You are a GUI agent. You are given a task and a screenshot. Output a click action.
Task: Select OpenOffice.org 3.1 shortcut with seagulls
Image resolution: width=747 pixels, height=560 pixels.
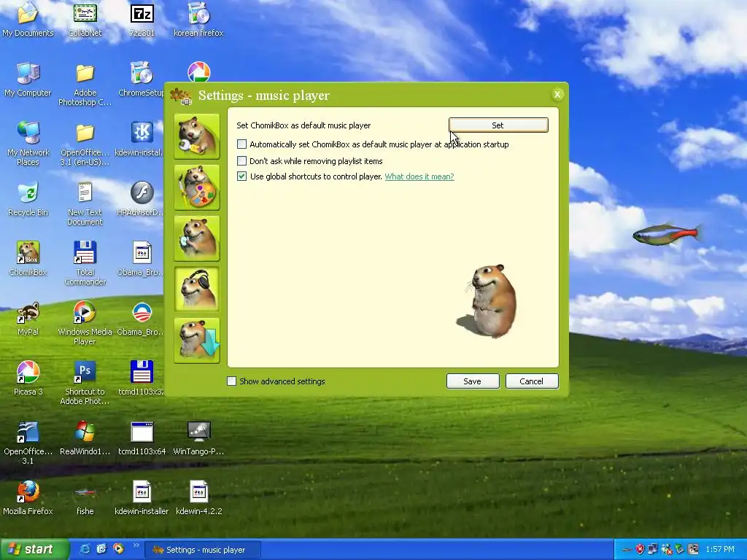(x=28, y=443)
